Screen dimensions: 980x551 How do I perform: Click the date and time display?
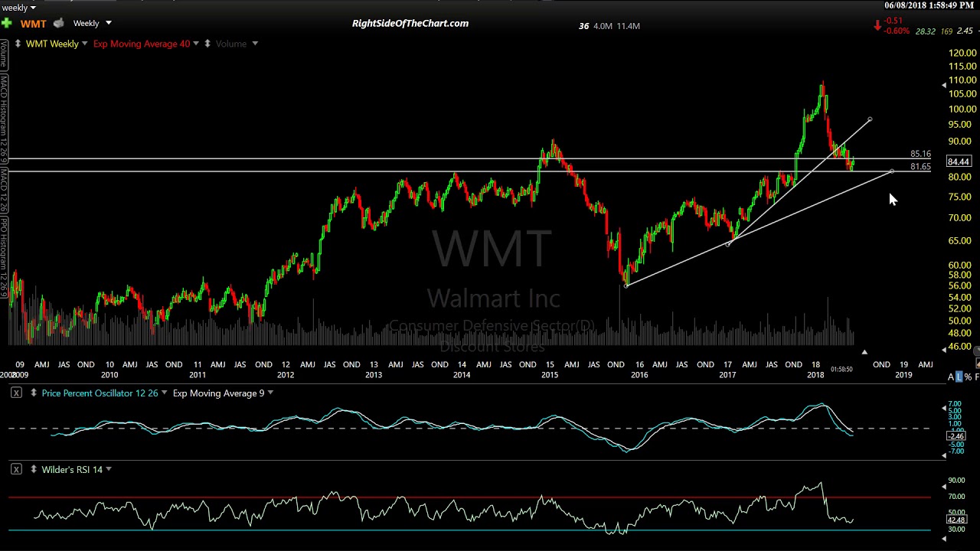click(x=929, y=5)
